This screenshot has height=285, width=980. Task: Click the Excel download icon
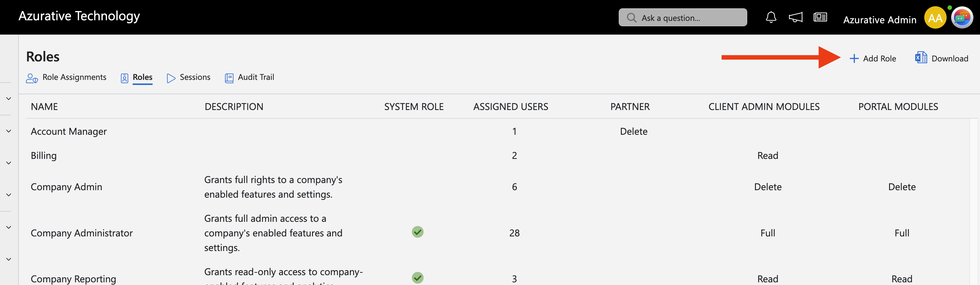click(x=921, y=58)
